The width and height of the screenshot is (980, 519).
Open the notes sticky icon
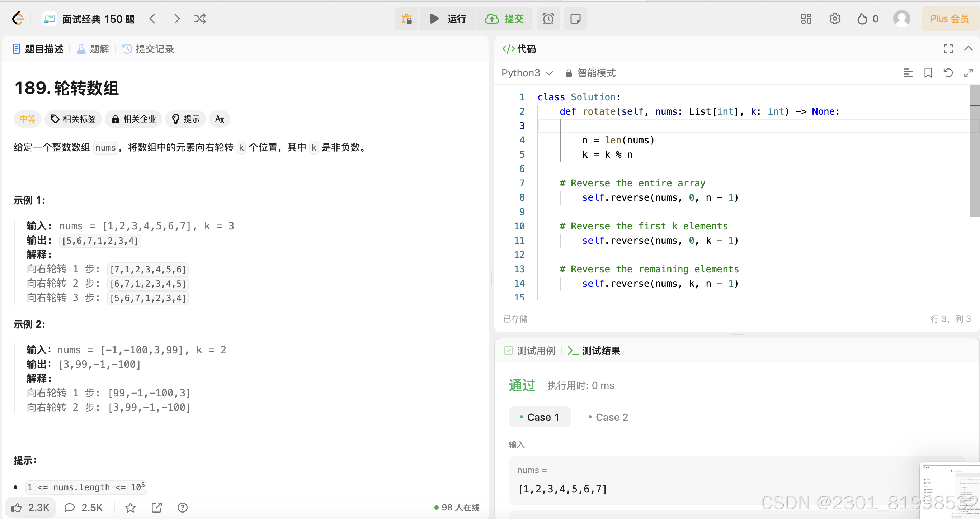pos(575,19)
